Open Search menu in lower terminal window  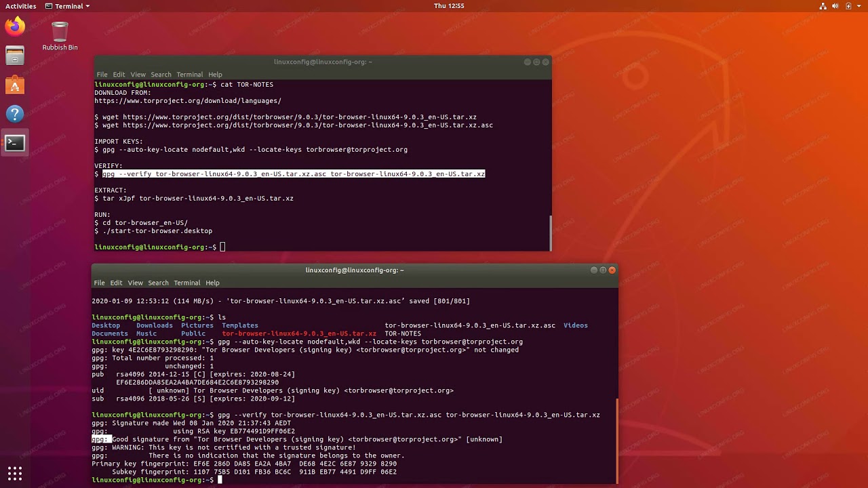(158, 283)
